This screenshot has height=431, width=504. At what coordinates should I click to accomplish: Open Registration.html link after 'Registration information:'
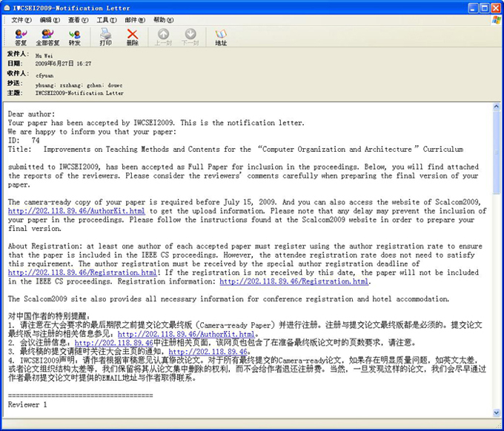tap(294, 281)
